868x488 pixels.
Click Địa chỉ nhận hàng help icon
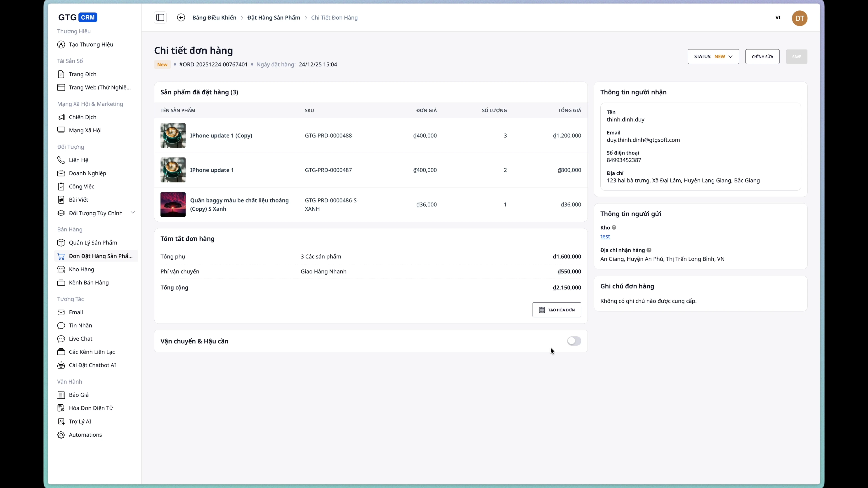(x=649, y=250)
